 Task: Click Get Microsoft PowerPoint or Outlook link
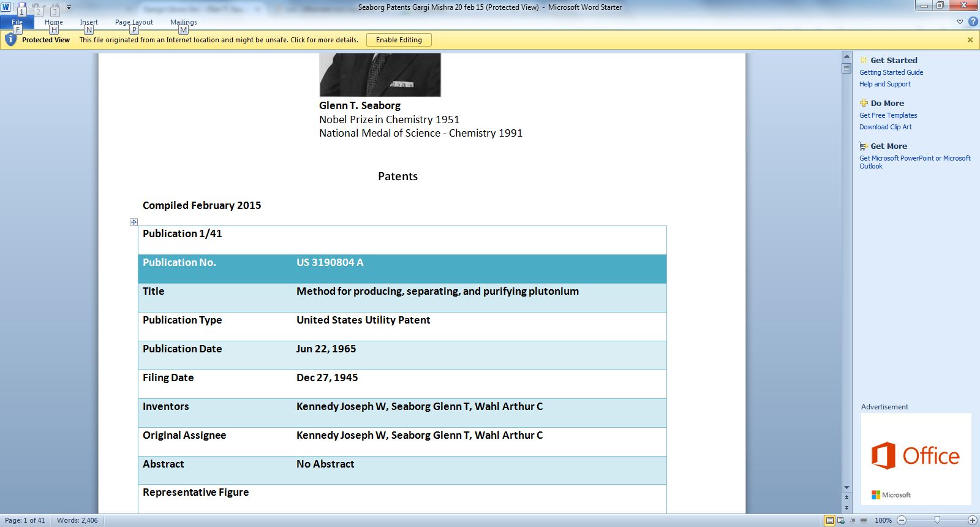point(914,162)
